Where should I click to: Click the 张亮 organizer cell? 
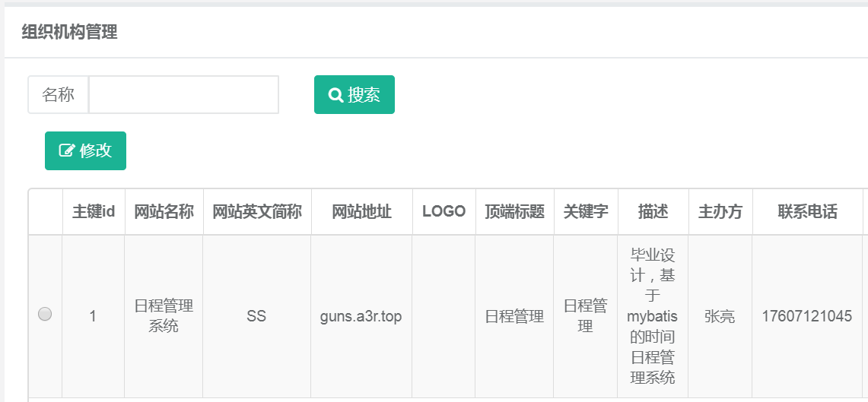720,316
